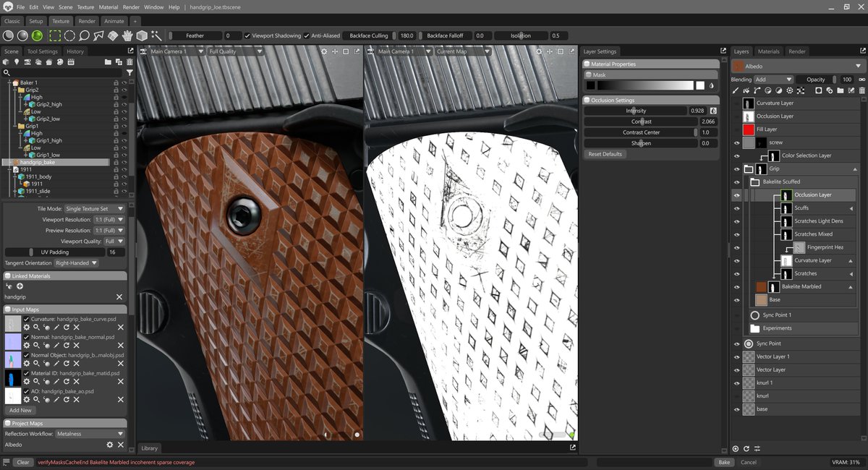Click the green sphere shading mode

point(38,35)
